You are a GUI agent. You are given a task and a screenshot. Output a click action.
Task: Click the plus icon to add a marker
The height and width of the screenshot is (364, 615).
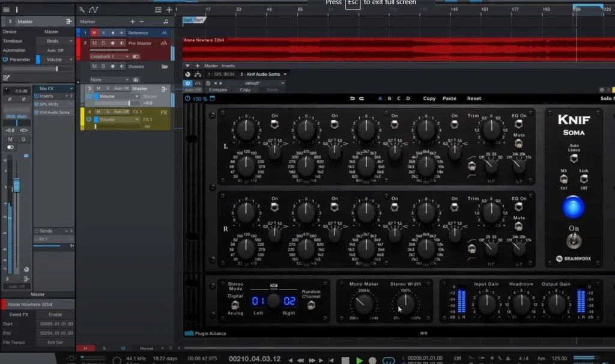tap(132, 20)
